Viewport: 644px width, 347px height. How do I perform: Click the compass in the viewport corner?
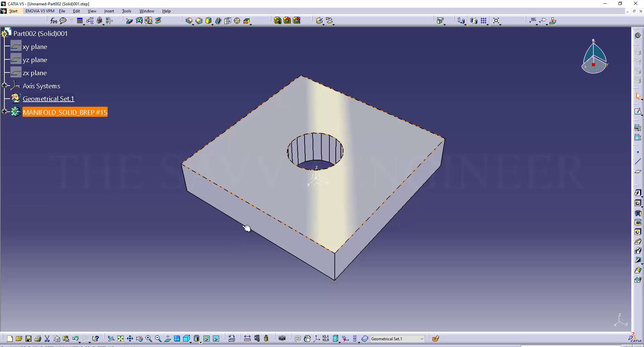[594, 57]
